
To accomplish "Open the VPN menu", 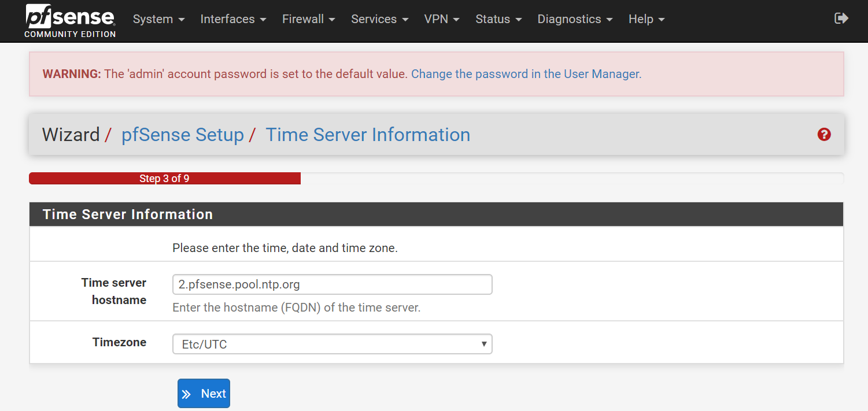I will click(x=442, y=19).
